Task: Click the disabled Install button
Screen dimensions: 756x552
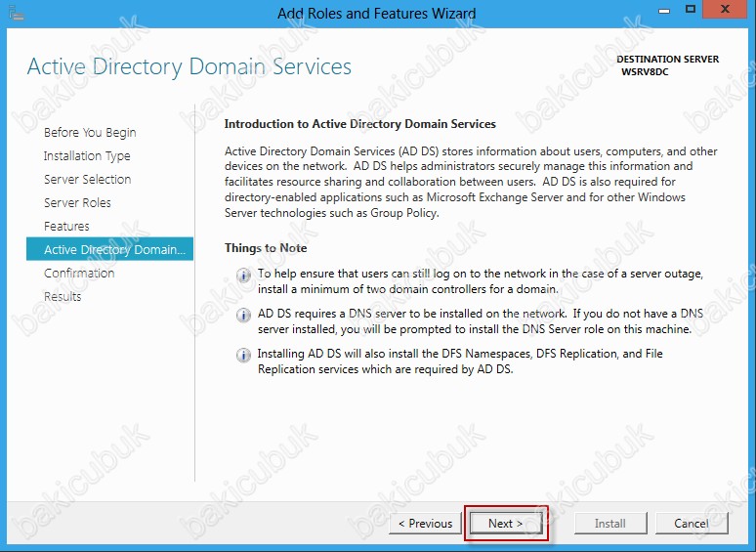Action: pos(610,523)
